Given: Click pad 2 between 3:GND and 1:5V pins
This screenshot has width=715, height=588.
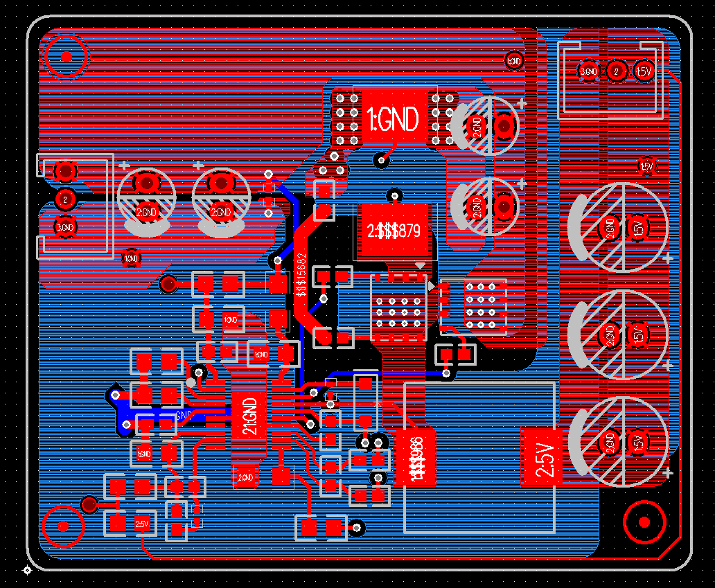Looking at the screenshot, I should [616, 71].
